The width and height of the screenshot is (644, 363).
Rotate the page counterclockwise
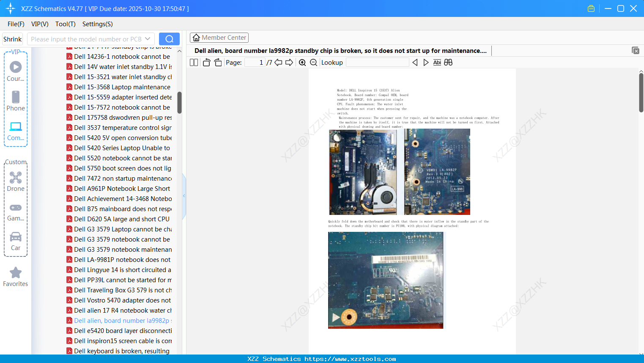click(x=206, y=63)
